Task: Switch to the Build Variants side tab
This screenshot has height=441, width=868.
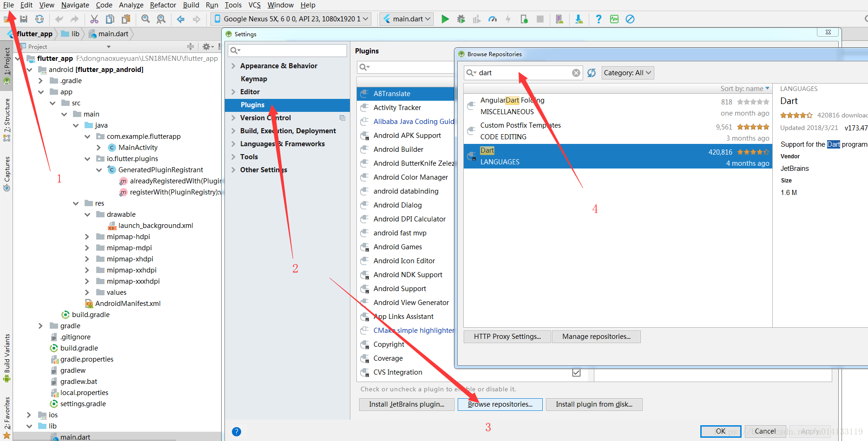Action: pos(7,357)
